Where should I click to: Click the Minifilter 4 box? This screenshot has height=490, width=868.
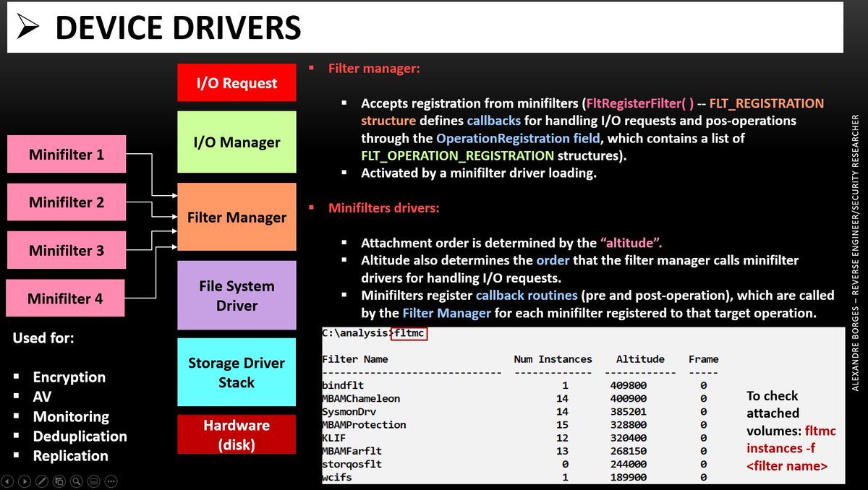66,298
